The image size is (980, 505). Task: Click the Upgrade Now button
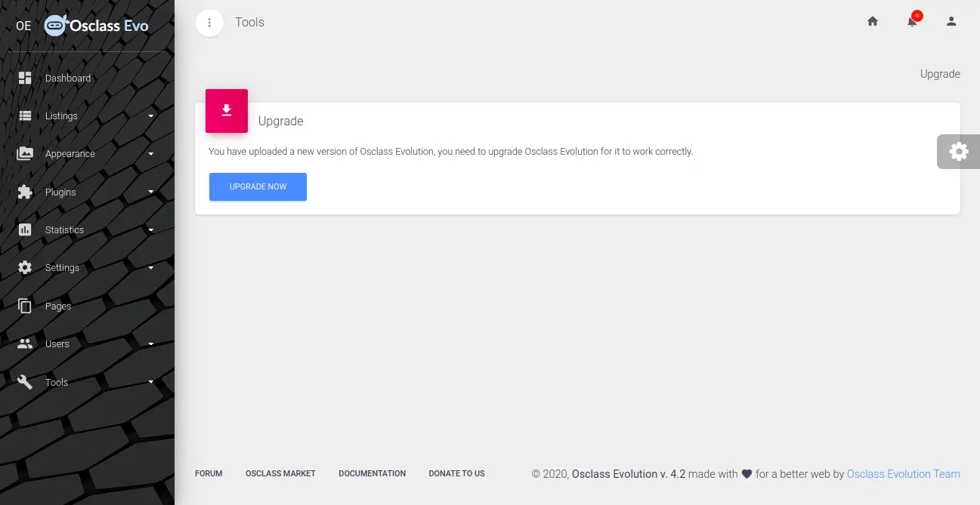pyautogui.click(x=258, y=186)
